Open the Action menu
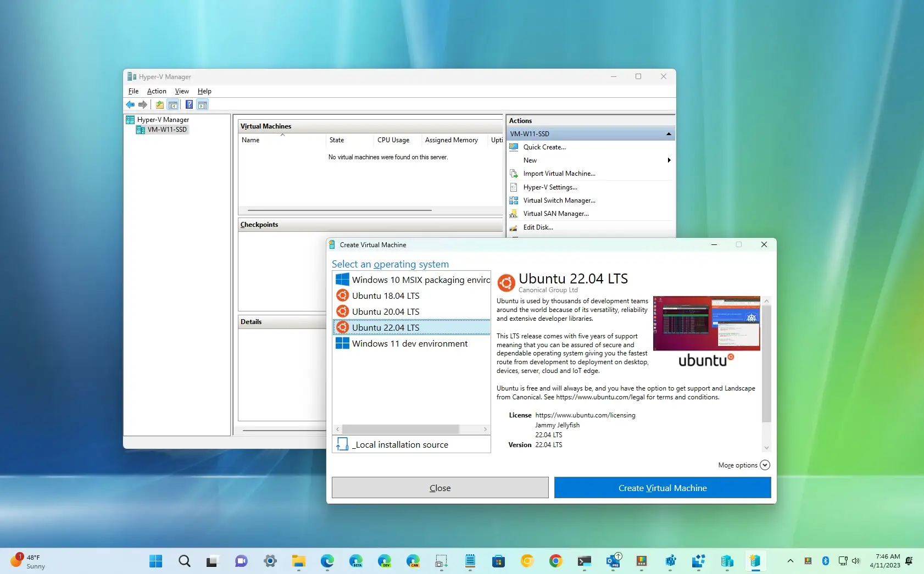Viewport: 924px width, 574px height. pyautogui.click(x=157, y=91)
